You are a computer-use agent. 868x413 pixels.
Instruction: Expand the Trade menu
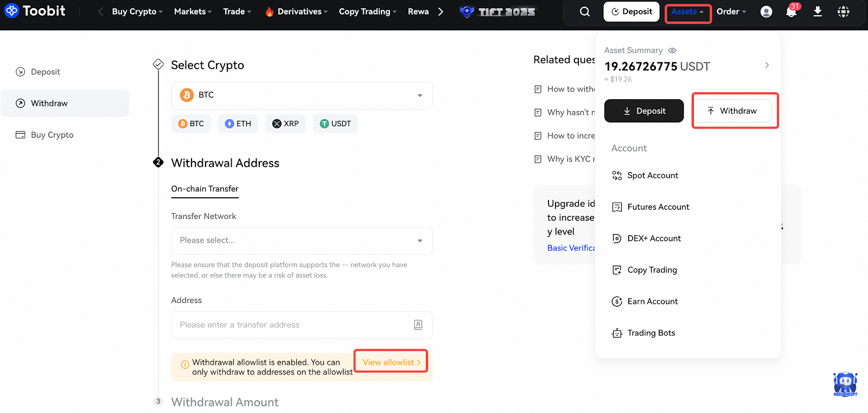tap(237, 11)
